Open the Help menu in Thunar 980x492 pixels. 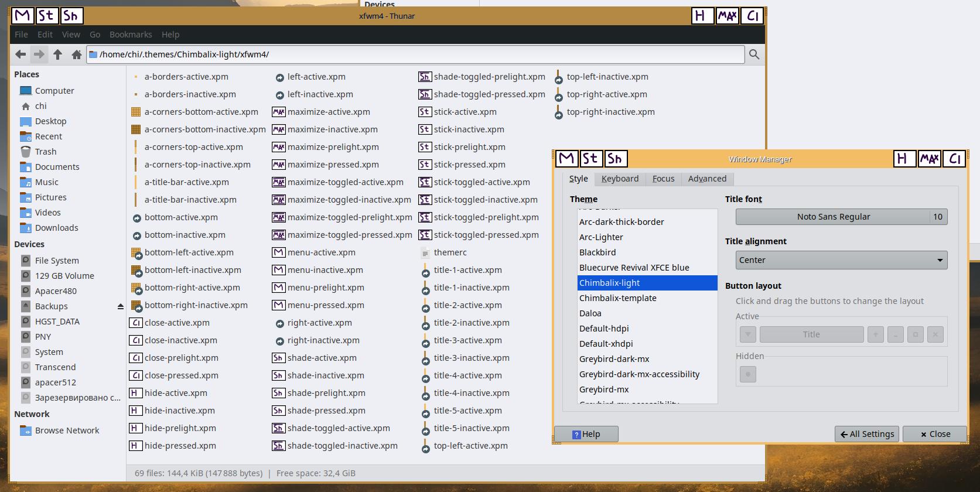[x=170, y=35]
